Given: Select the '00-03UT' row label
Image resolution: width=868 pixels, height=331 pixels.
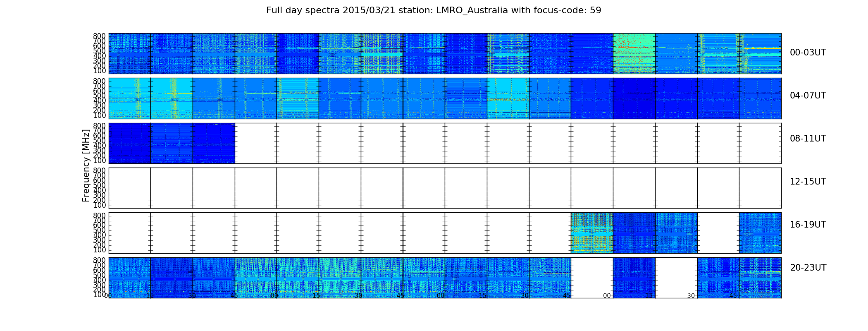Looking at the screenshot, I should pos(808,53).
